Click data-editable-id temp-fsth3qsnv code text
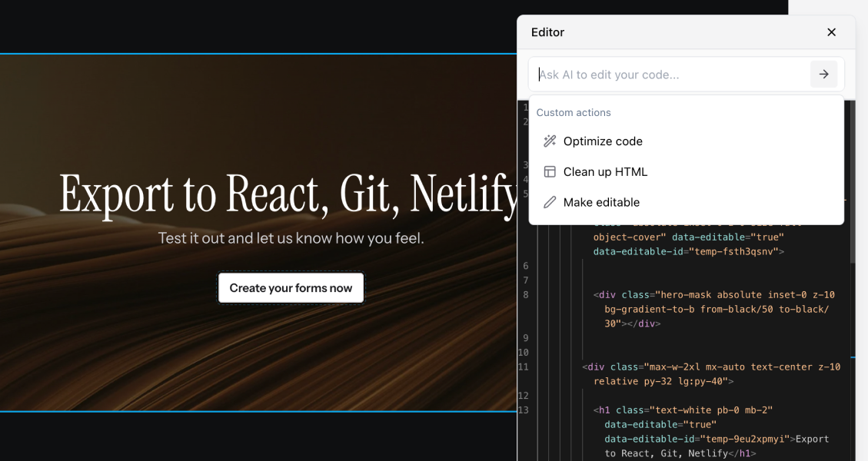Viewport: 868px width, 461px height. pos(689,252)
